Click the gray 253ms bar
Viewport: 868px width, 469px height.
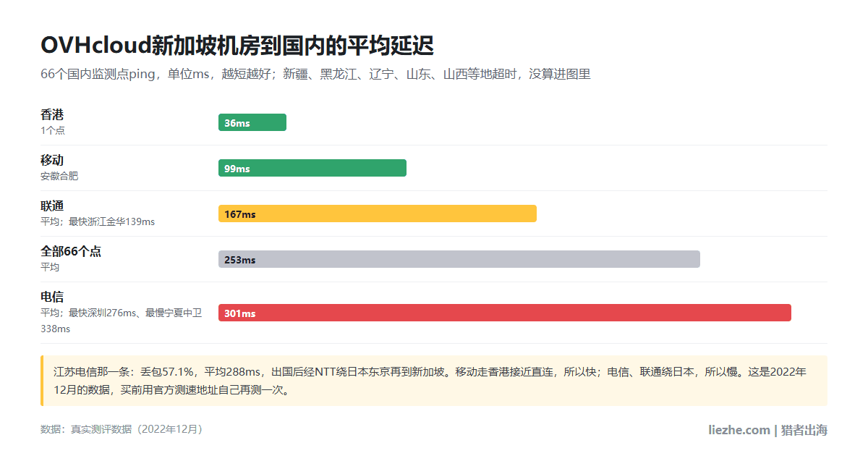(x=459, y=259)
